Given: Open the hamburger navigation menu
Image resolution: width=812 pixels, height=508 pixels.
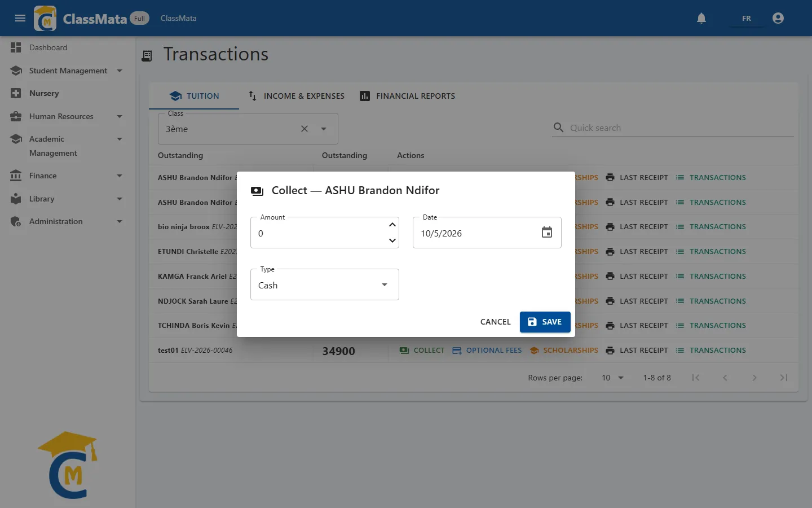Looking at the screenshot, I should (20, 18).
